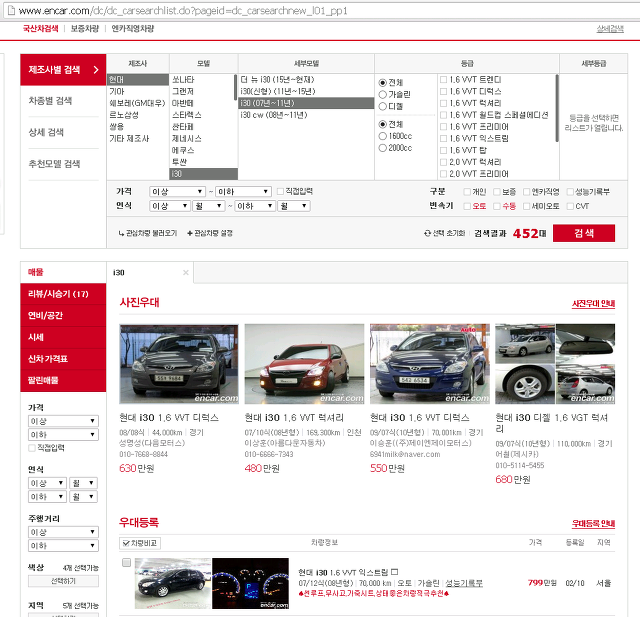The width and height of the screenshot is (640, 617).
Task: Check the 개인 seller type box
Action: click(x=467, y=192)
